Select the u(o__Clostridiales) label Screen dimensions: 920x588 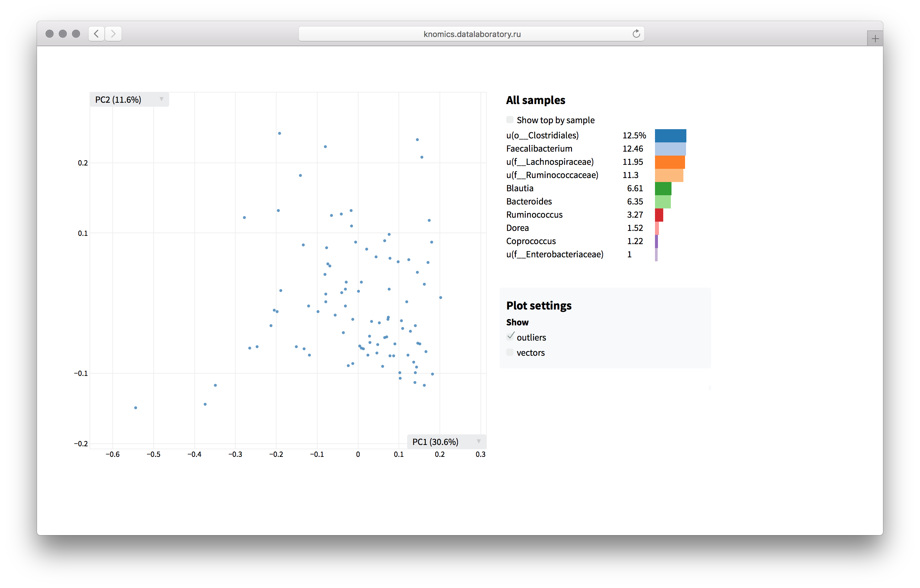pyautogui.click(x=542, y=135)
